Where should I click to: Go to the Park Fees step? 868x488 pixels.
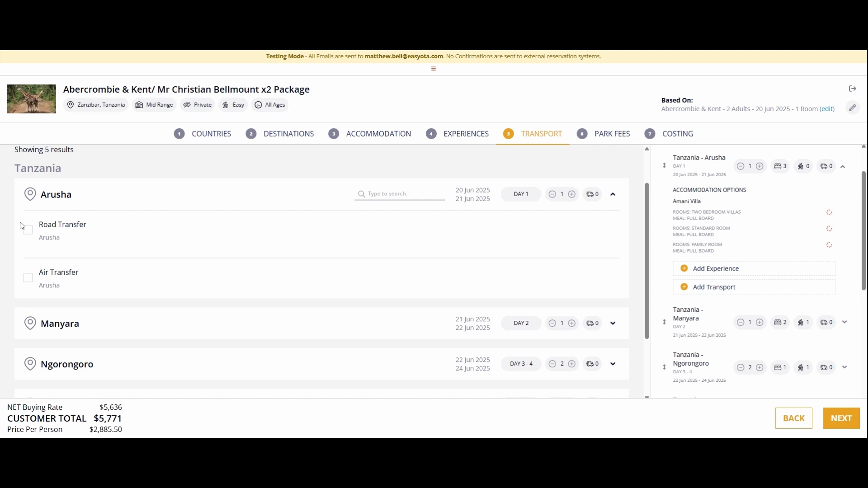pyautogui.click(x=604, y=134)
